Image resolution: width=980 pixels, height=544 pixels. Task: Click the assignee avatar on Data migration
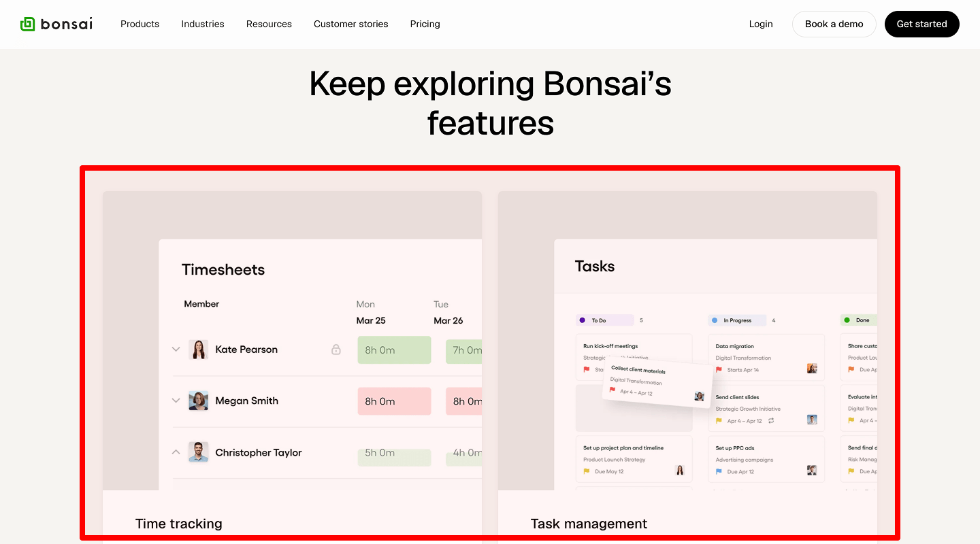point(812,368)
